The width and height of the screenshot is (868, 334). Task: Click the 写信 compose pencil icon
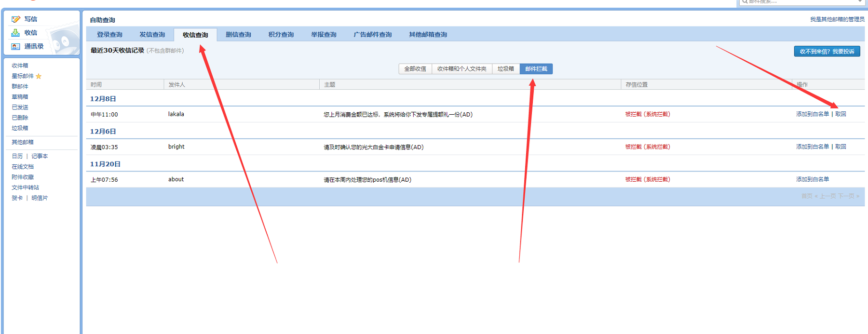coord(16,19)
